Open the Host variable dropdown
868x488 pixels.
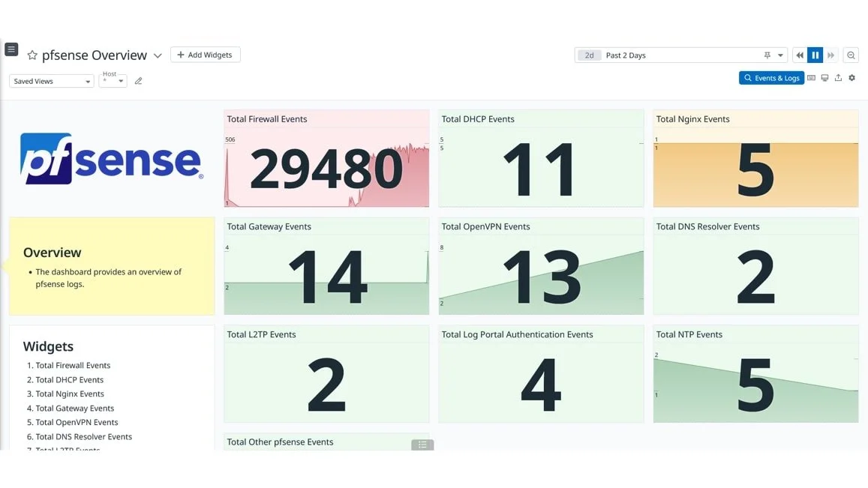(x=113, y=81)
